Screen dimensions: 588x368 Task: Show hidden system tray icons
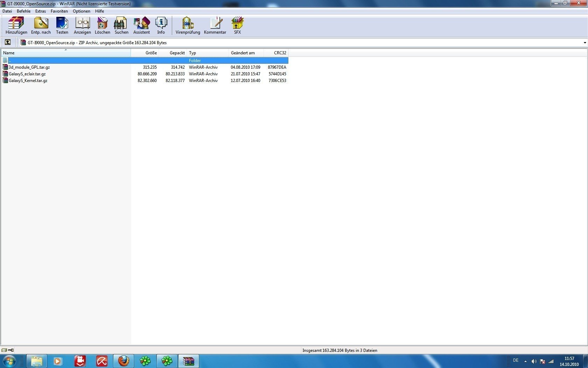click(x=525, y=361)
